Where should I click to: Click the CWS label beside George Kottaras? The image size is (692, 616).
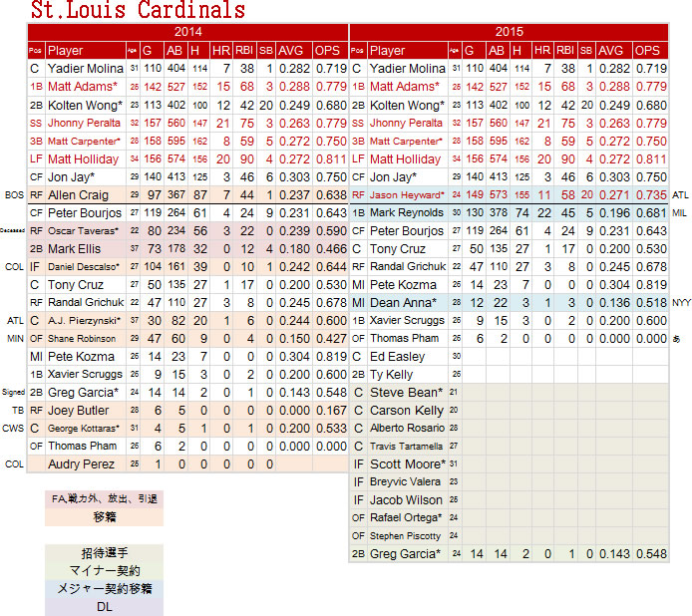pyautogui.click(x=13, y=429)
